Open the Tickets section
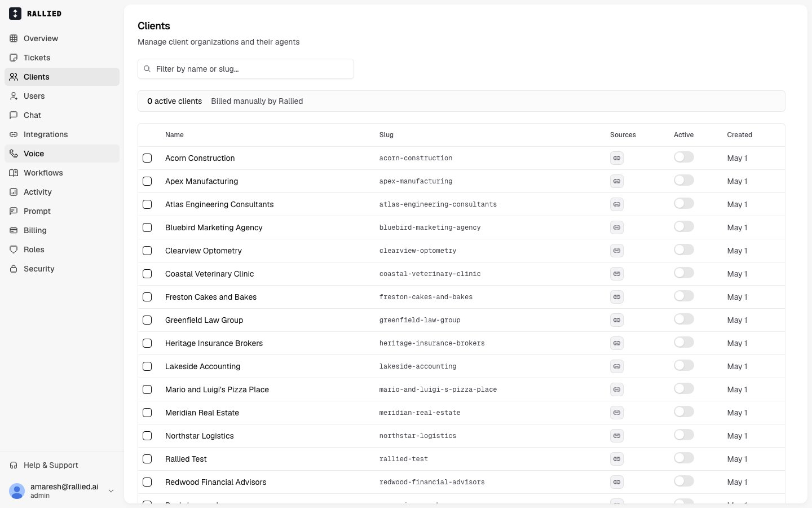Image resolution: width=812 pixels, height=508 pixels. coord(62,58)
